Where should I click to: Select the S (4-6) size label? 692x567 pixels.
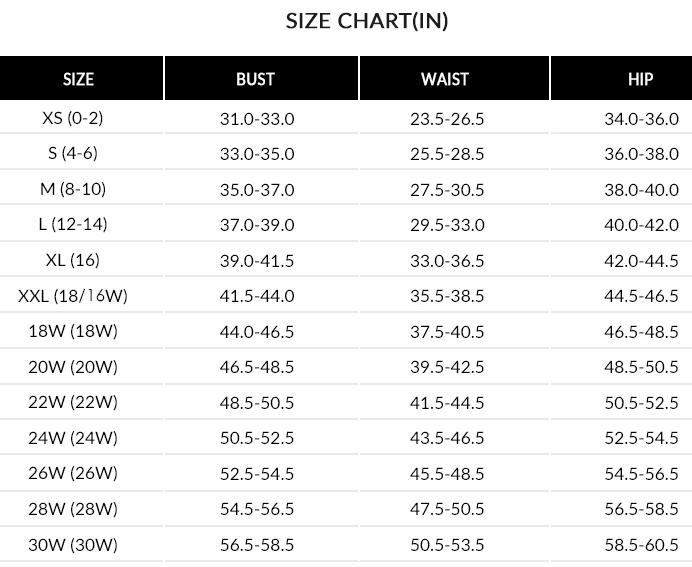click(73, 154)
